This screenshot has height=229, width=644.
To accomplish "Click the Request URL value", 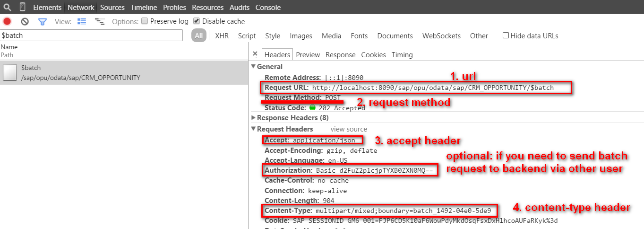I will [433, 88].
